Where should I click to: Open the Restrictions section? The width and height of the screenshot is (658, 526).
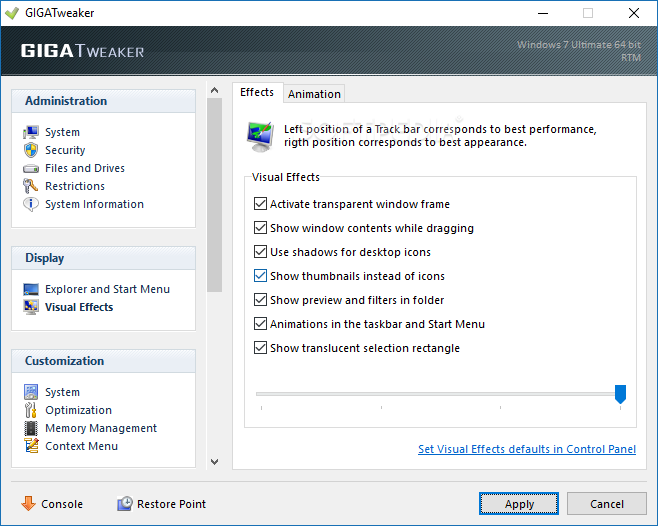point(75,186)
